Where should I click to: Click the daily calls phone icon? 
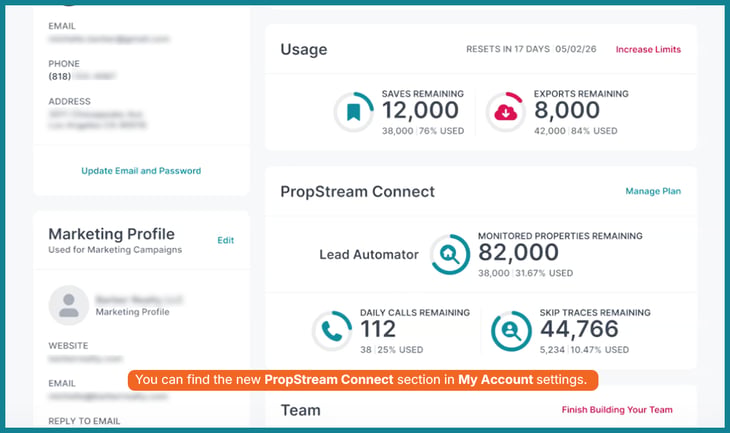[332, 331]
